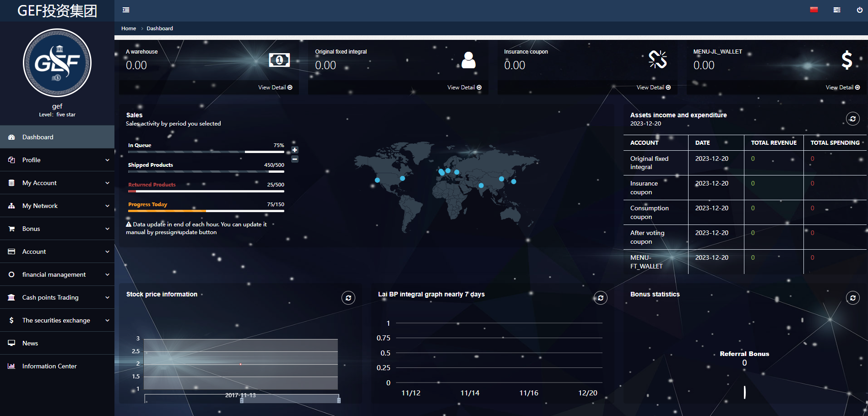Expand The securities exchange chevron
Image resolution: width=868 pixels, height=416 pixels.
click(107, 320)
